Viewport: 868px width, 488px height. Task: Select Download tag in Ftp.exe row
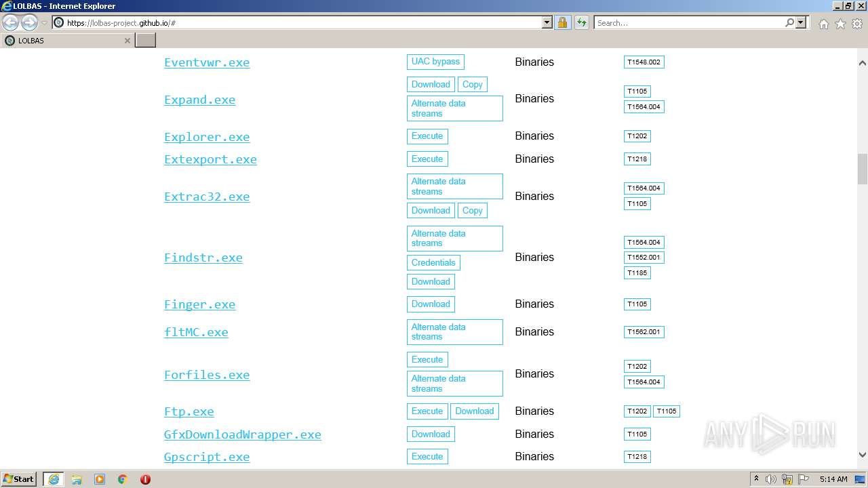coord(475,411)
